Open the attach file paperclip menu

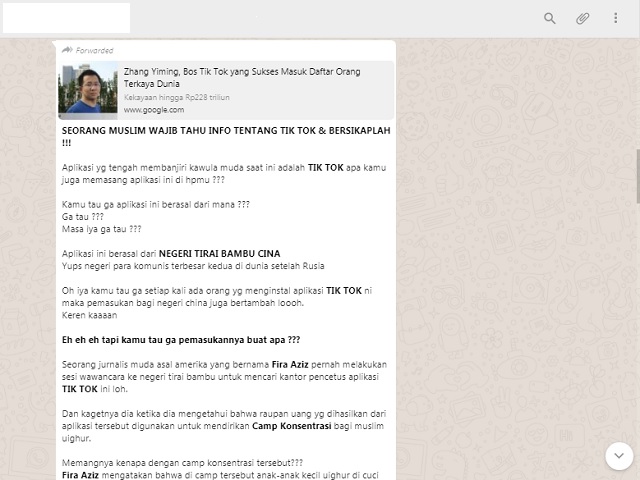[582, 18]
